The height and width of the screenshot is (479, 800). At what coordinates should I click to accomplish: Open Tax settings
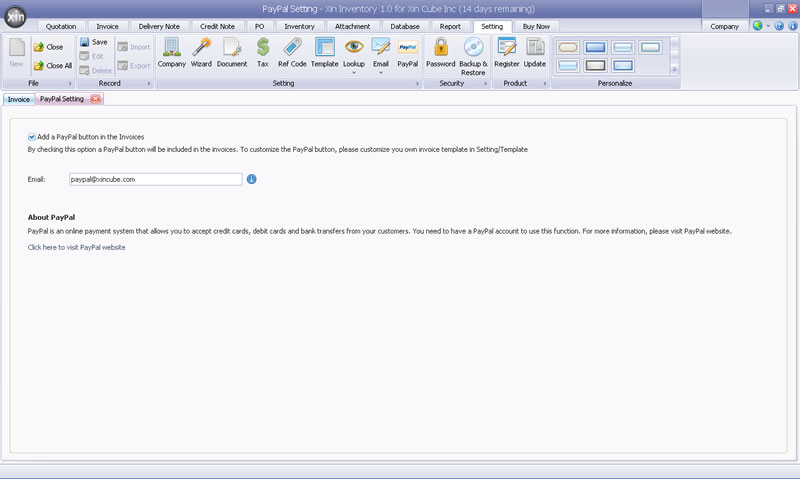[263, 53]
